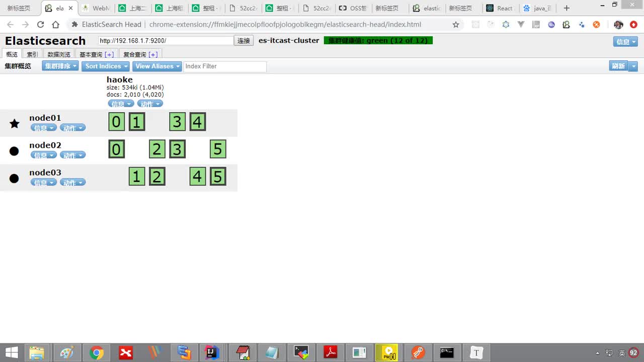
Task: Open the command prompt taskbar icon
Action: coord(447,353)
